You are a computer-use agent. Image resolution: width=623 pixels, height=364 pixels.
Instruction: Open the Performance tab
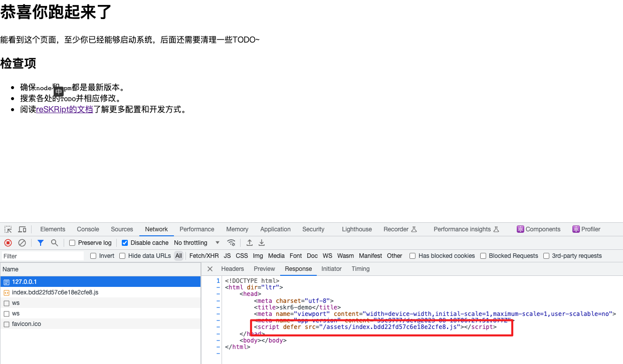pyautogui.click(x=197, y=229)
